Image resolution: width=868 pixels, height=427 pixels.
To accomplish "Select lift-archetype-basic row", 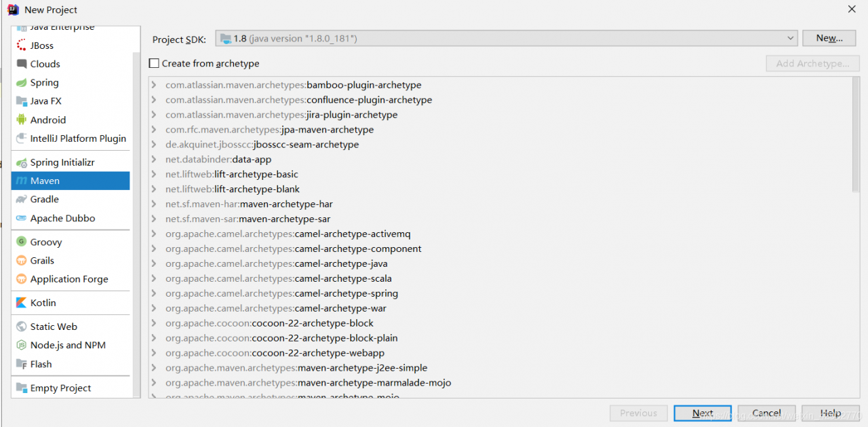I will [x=500, y=174].
